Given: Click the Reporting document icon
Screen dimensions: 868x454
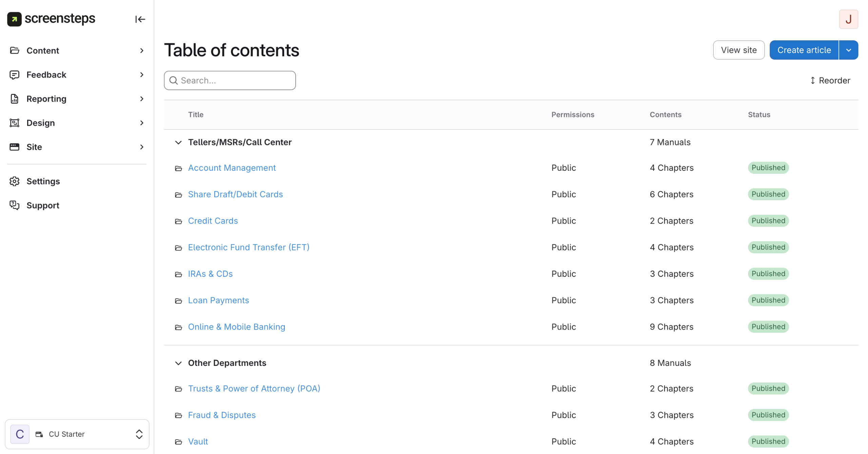Looking at the screenshot, I should (x=14, y=99).
